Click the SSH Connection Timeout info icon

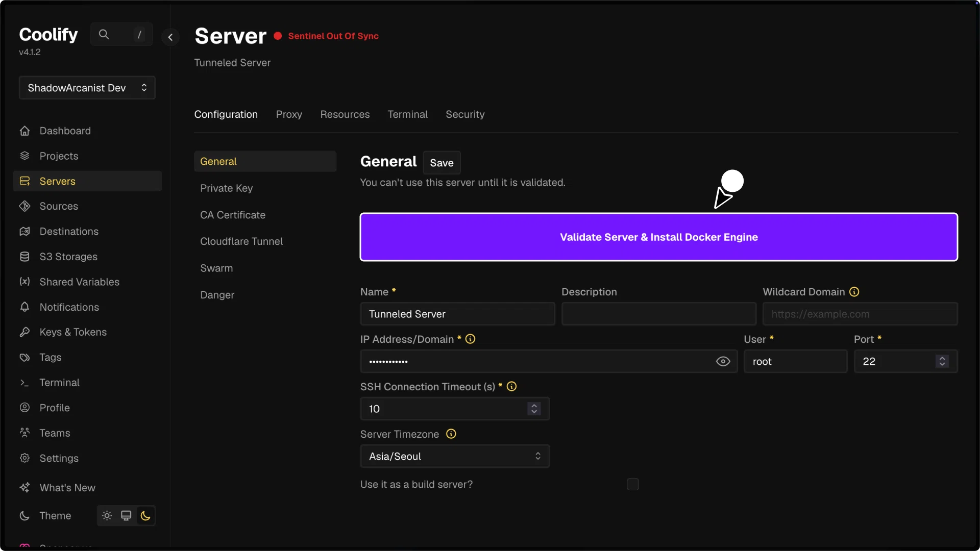point(512,386)
